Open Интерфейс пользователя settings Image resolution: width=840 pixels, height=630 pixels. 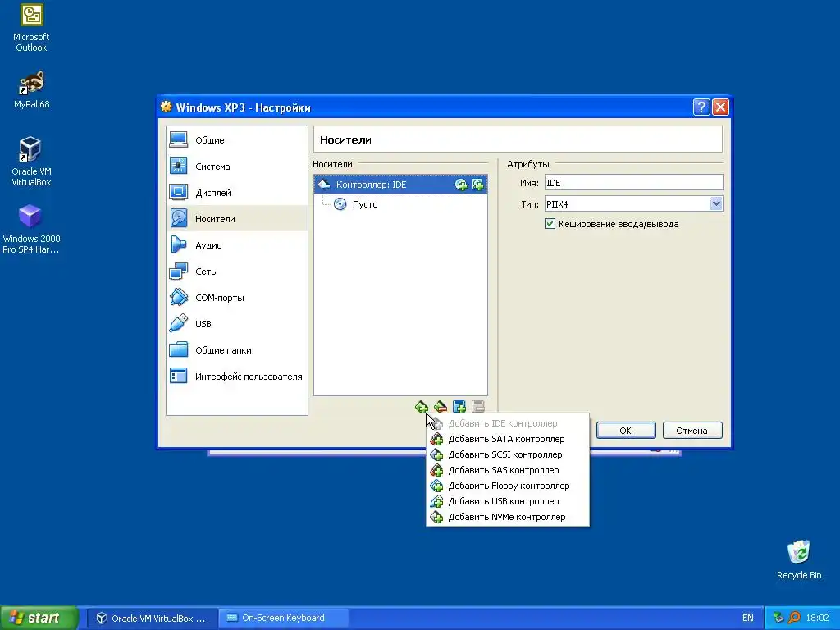[237, 376]
